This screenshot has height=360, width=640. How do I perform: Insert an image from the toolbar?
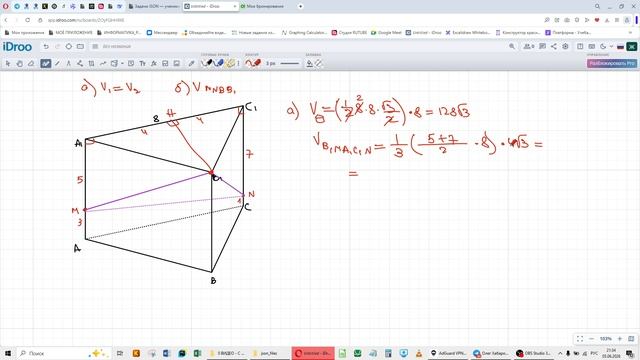click(x=177, y=63)
